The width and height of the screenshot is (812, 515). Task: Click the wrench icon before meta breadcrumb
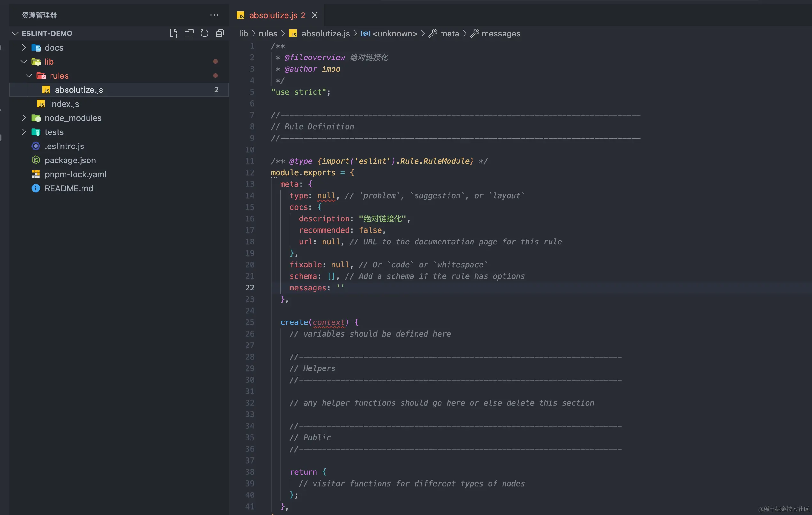[433, 33]
